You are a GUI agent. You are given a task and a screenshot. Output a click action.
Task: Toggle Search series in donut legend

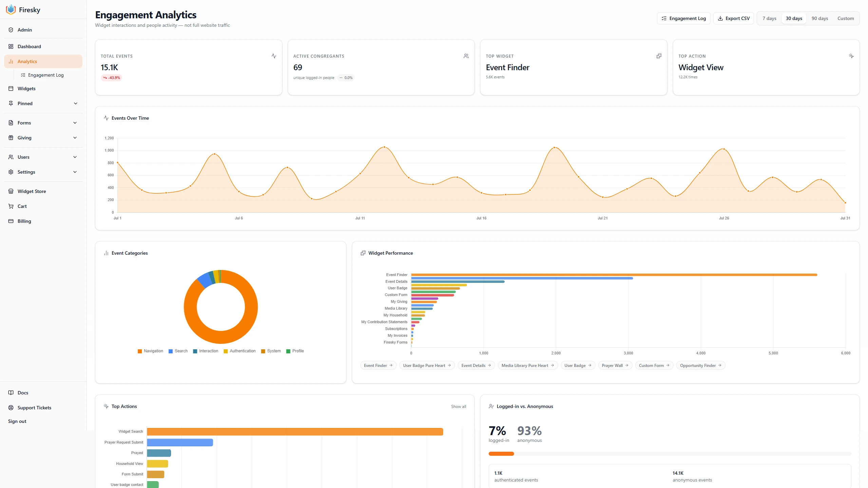pyautogui.click(x=178, y=351)
